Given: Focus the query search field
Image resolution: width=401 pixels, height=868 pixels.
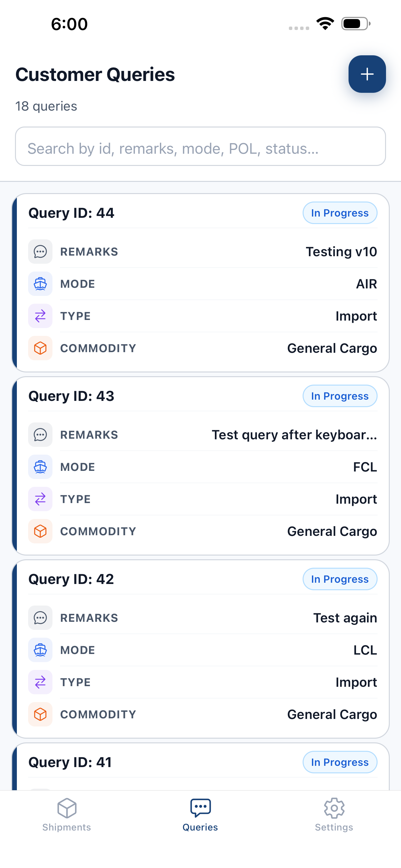Looking at the screenshot, I should tap(200, 146).
